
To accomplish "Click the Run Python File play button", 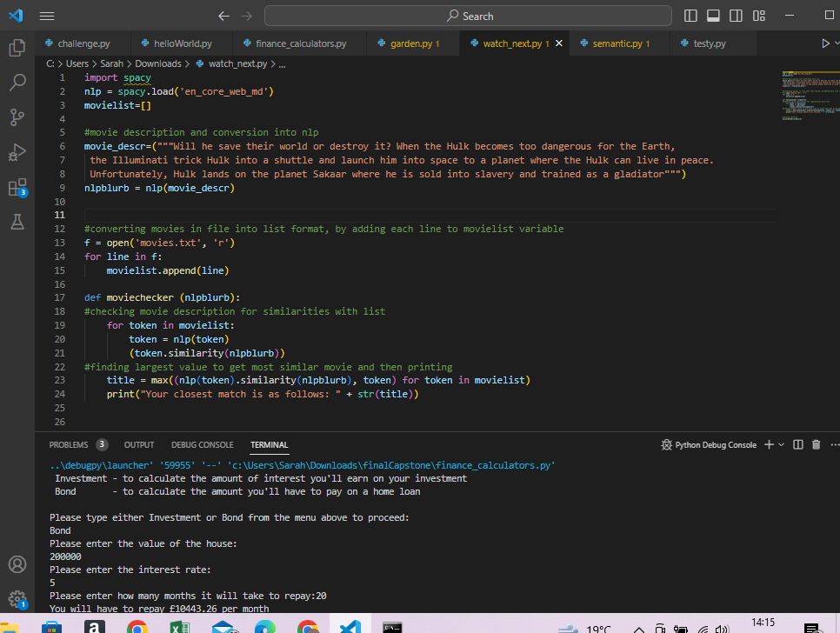I will point(825,43).
